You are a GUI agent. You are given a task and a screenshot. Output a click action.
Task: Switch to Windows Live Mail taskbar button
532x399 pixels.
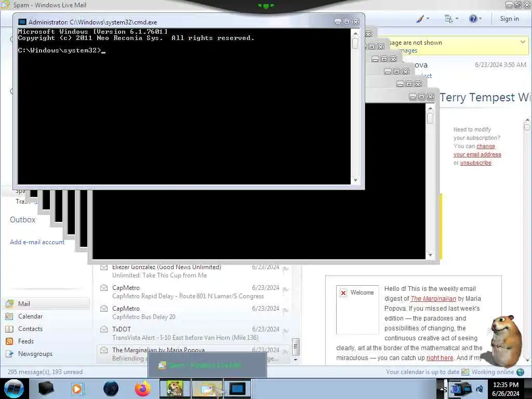207,389
